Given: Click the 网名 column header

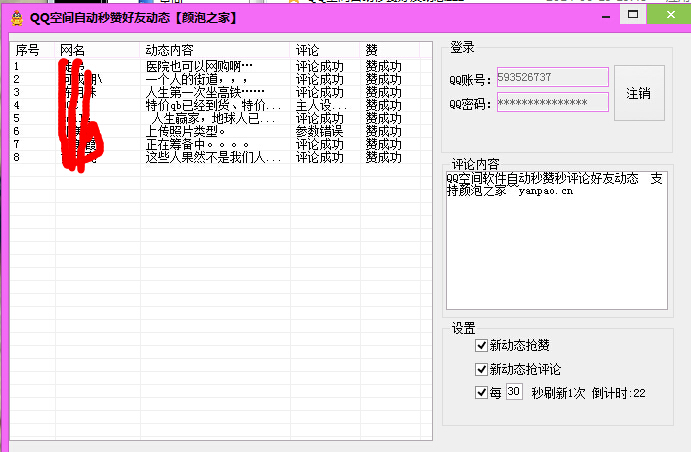Looking at the screenshot, I should [x=97, y=50].
